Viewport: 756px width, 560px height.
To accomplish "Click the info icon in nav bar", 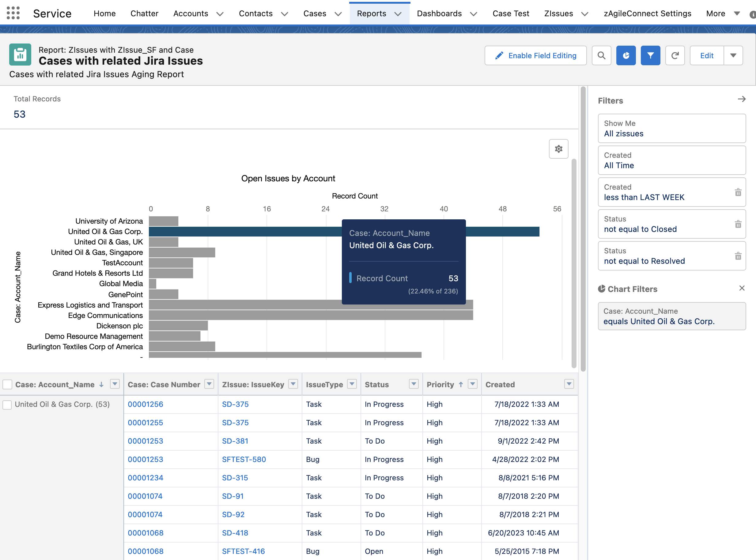I will point(753,15).
